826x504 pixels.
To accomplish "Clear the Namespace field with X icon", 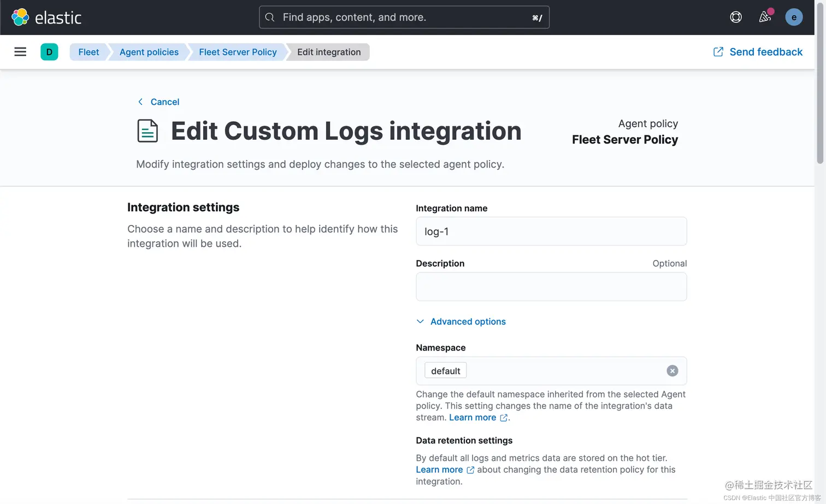I will pos(672,371).
